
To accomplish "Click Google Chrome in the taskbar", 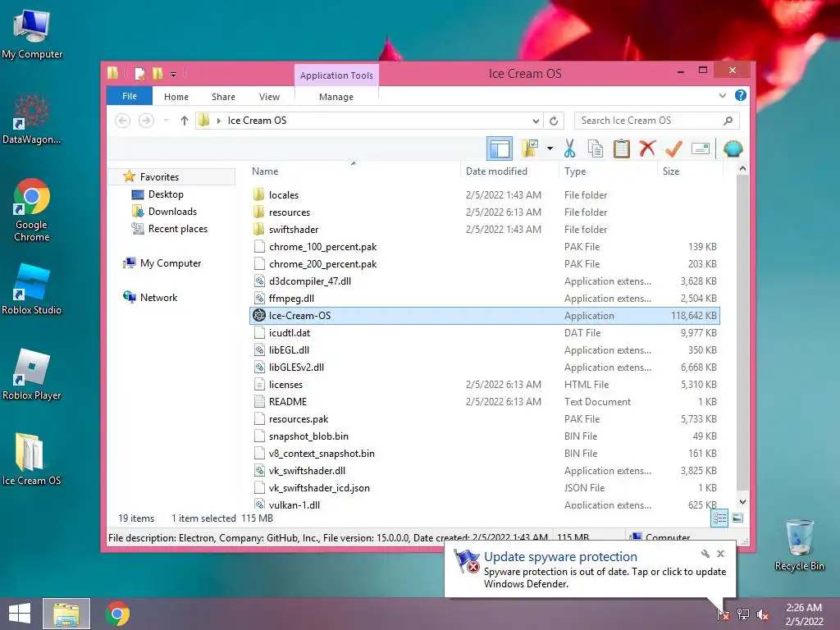I will coord(117,614).
